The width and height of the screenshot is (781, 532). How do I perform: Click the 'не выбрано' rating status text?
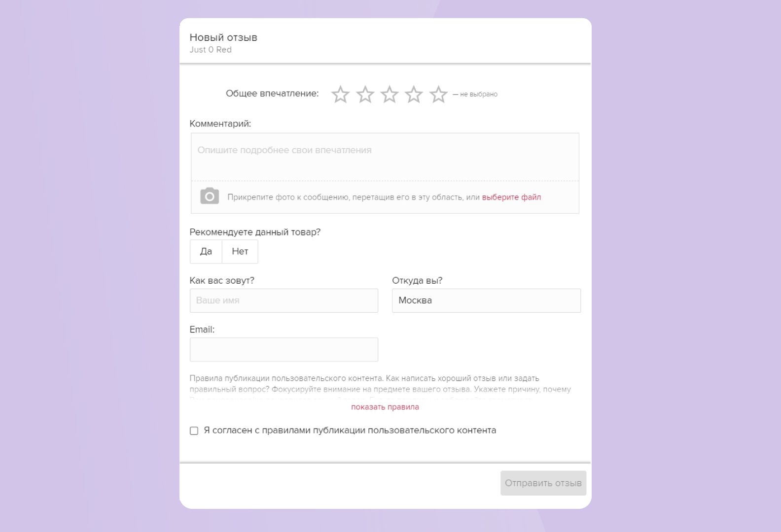pyautogui.click(x=478, y=94)
